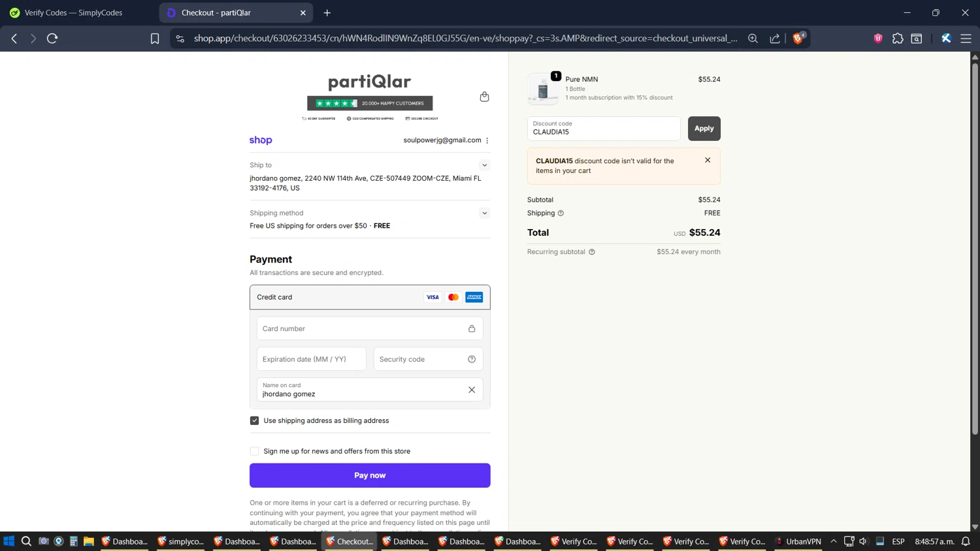Open the ESP language input indicator

pyautogui.click(x=898, y=541)
